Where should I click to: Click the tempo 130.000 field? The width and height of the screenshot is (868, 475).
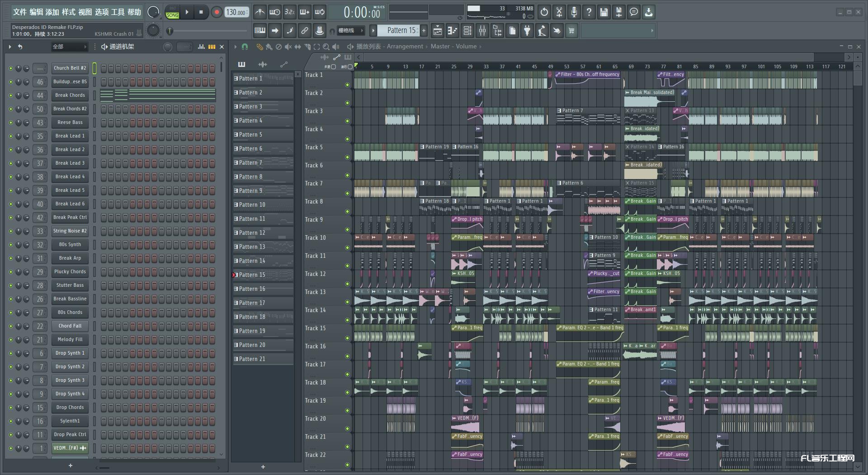[237, 12]
